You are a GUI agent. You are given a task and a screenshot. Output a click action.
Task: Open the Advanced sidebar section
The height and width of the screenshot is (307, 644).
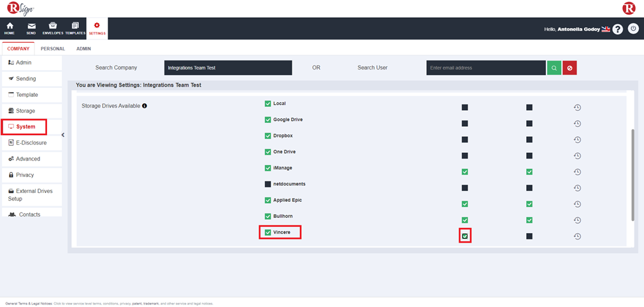(32, 159)
